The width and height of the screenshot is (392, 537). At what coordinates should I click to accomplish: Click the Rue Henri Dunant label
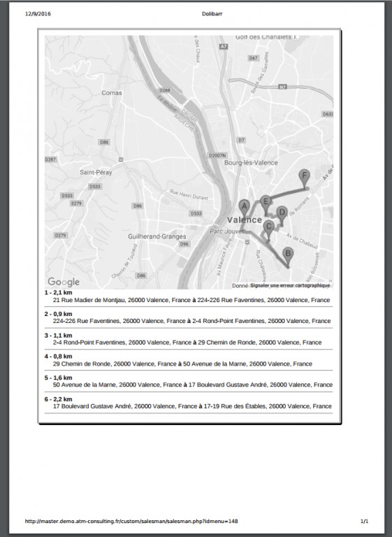[189, 194]
